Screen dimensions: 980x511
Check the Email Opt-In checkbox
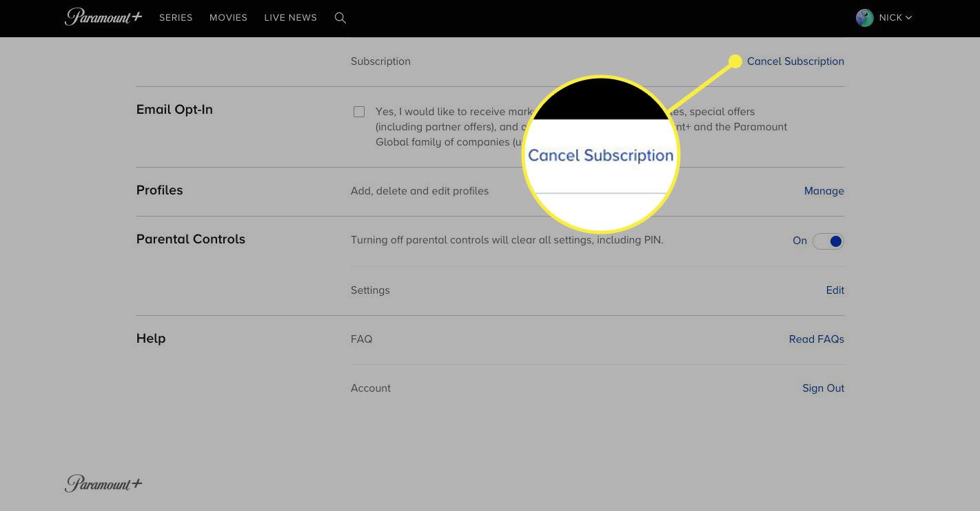[x=359, y=112]
